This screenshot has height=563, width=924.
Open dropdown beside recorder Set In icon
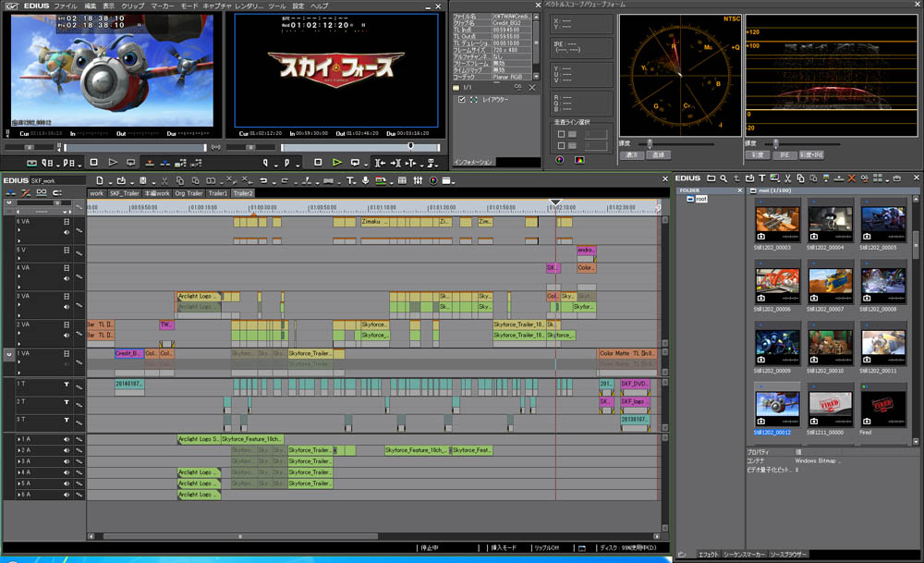click(x=275, y=164)
